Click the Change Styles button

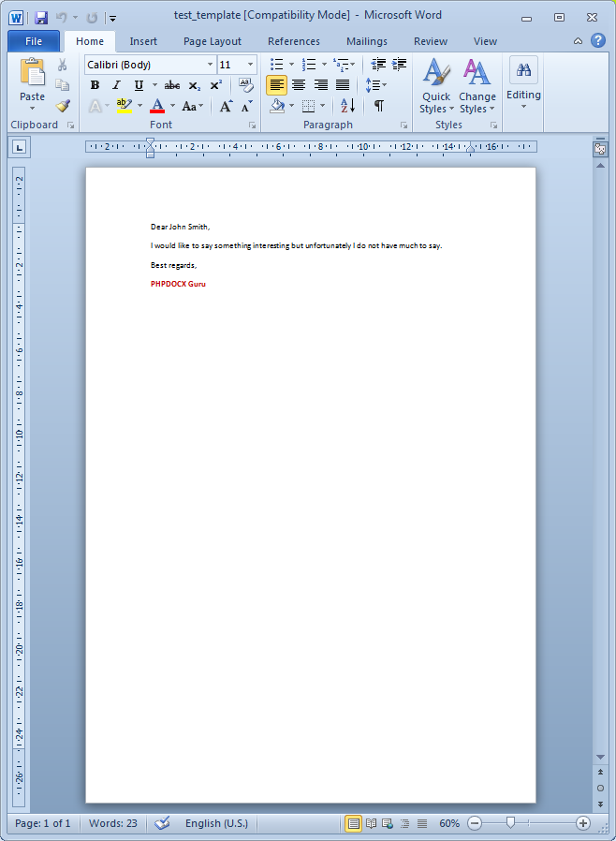[477, 86]
